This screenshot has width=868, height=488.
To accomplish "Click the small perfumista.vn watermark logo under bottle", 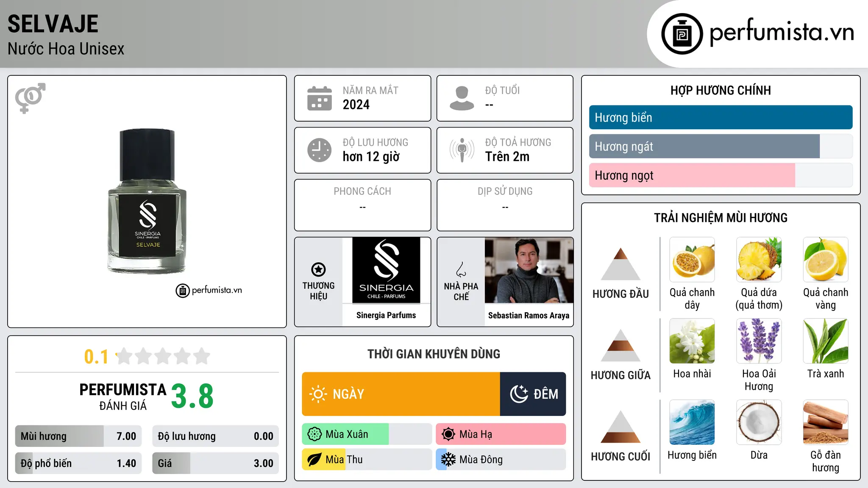I will [209, 291].
